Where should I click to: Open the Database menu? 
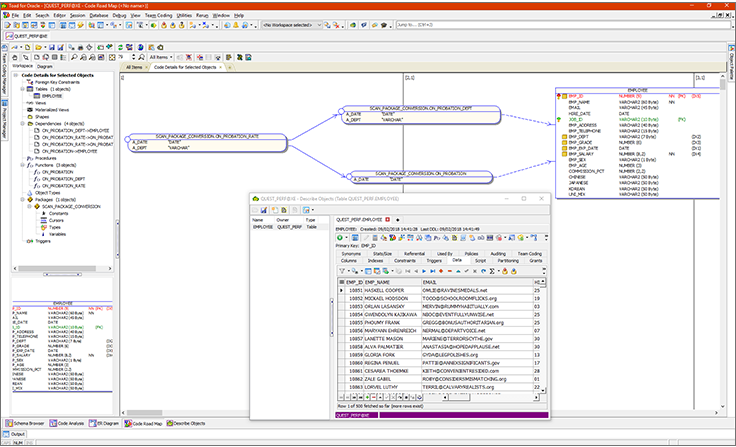click(98, 16)
